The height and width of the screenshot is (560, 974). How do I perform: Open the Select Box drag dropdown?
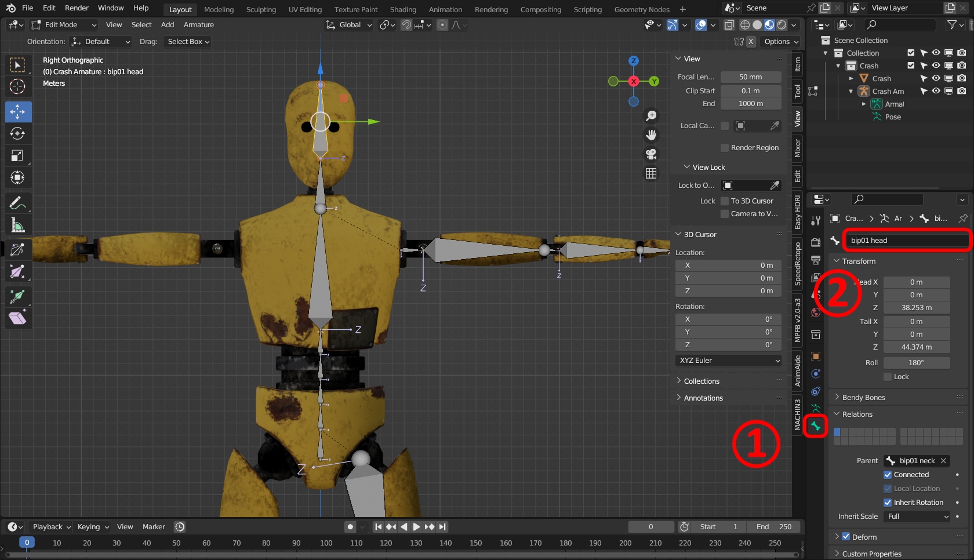pyautogui.click(x=188, y=42)
